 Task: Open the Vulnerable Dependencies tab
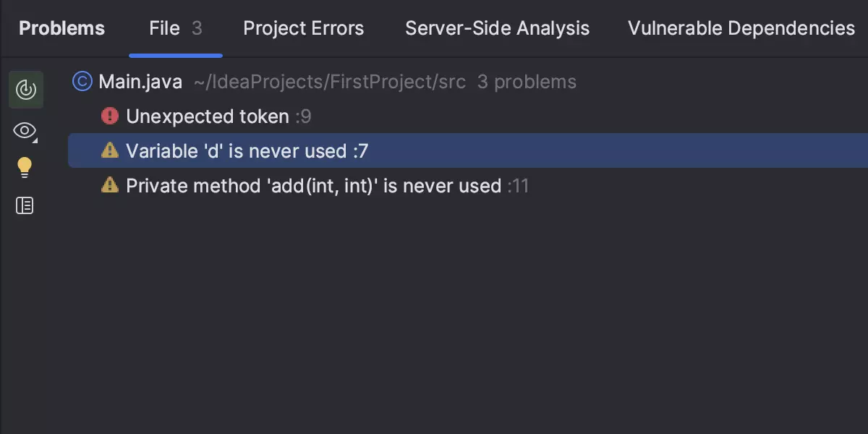(x=741, y=28)
